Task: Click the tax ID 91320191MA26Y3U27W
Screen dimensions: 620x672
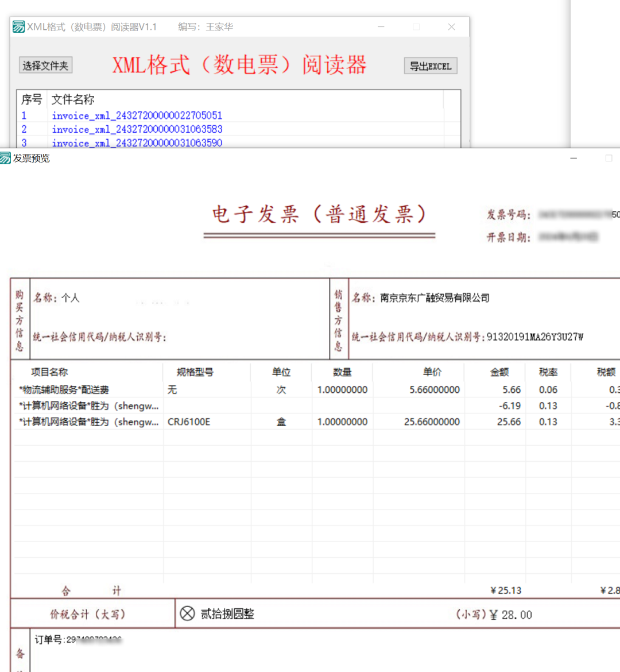Action: pyautogui.click(x=534, y=337)
